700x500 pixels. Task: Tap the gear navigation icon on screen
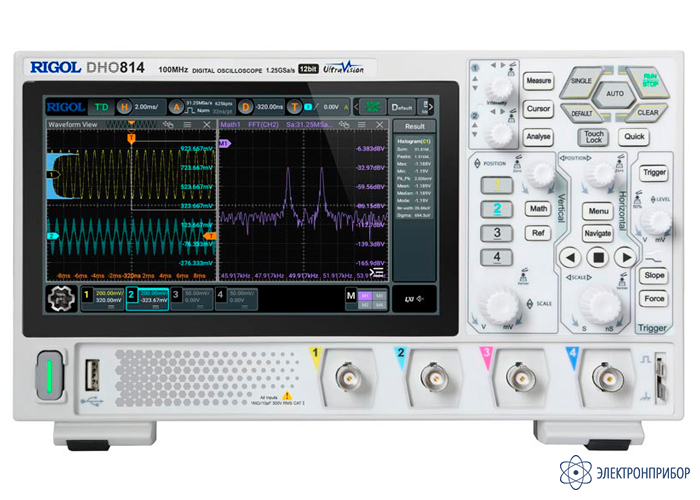[x=62, y=299]
